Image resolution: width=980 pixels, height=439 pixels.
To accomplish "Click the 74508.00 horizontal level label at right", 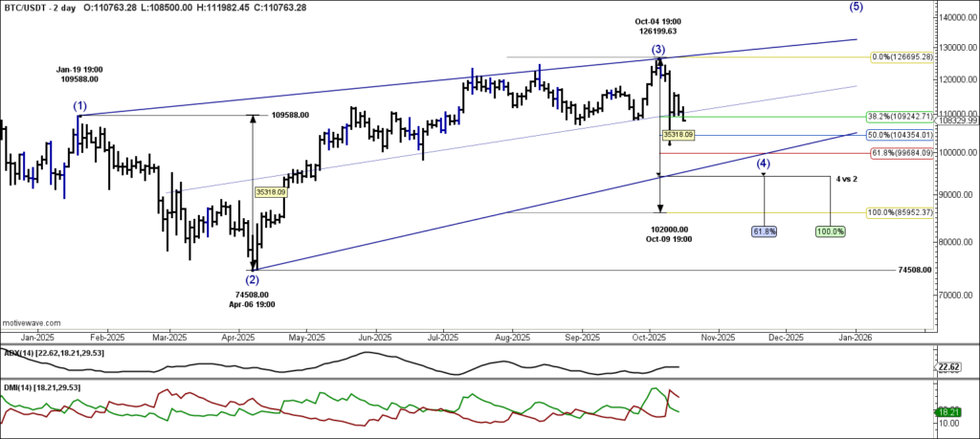I will click(x=915, y=270).
